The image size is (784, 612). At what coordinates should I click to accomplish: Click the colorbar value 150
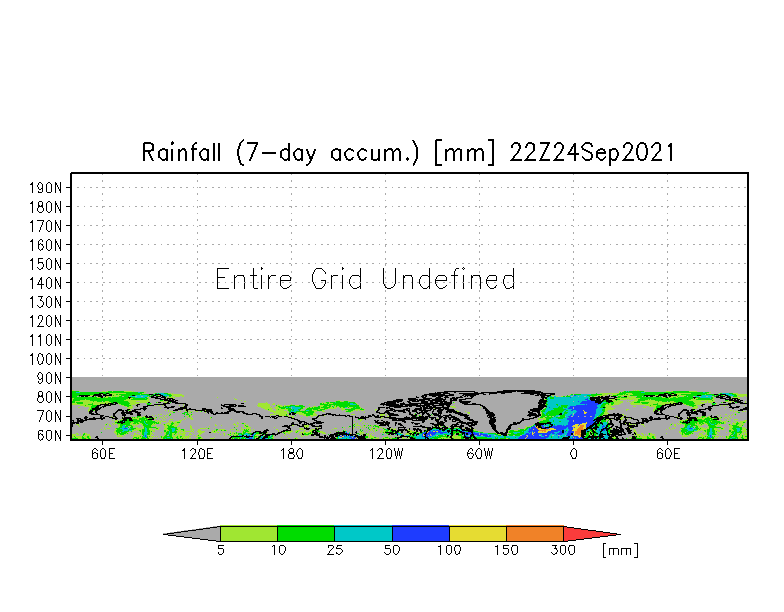(506, 550)
